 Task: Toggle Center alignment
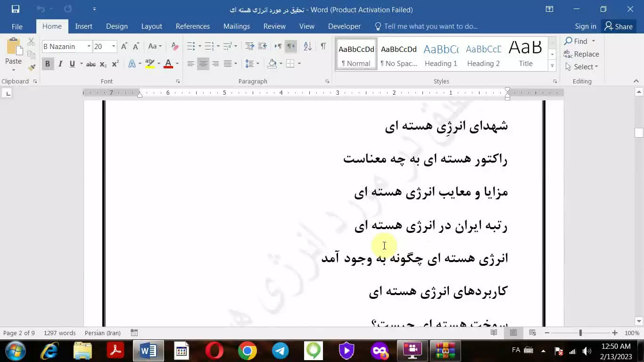coord(203,64)
